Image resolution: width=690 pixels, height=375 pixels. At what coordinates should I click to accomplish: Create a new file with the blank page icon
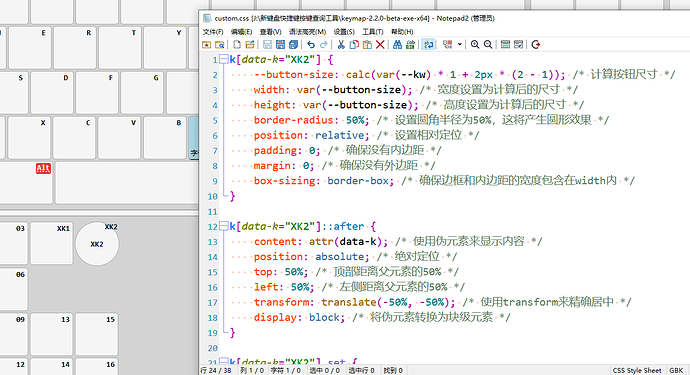click(237, 44)
